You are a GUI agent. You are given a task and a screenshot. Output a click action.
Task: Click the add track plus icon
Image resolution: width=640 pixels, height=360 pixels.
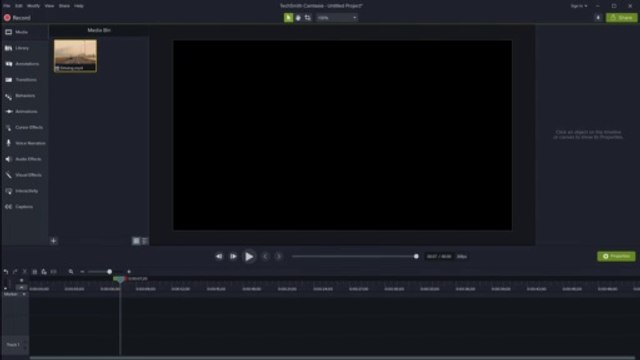point(22,280)
